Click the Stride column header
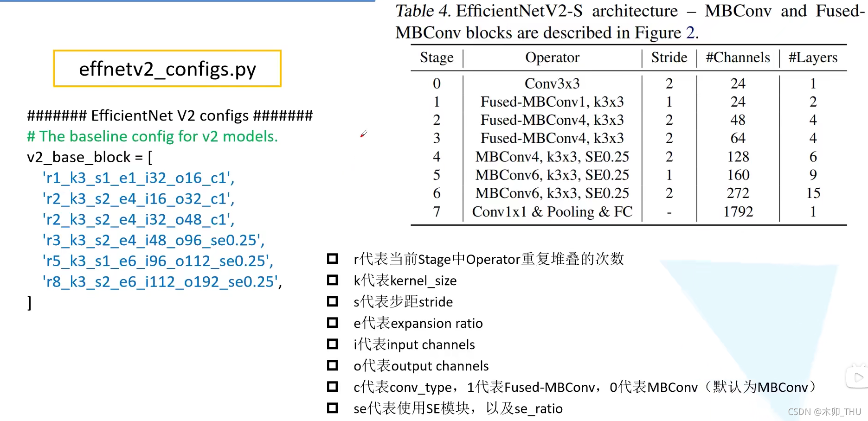This screenshot has height=421, width=868. tap(669, 57)
